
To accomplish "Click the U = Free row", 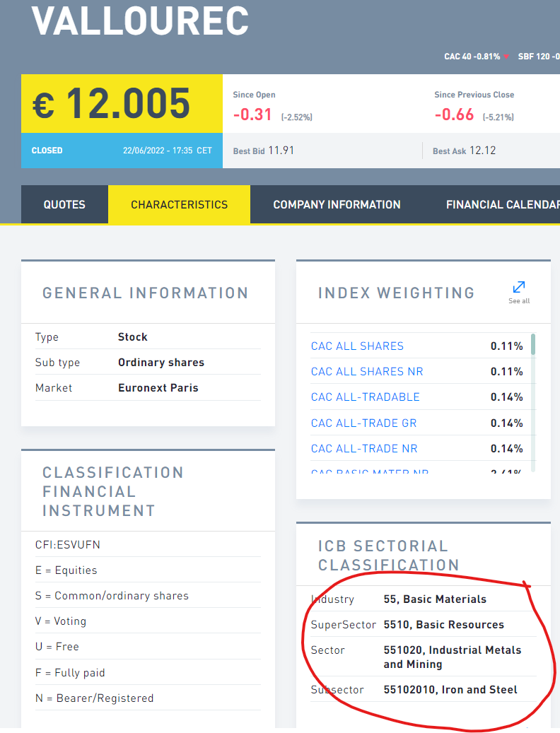I will (148, 647).
